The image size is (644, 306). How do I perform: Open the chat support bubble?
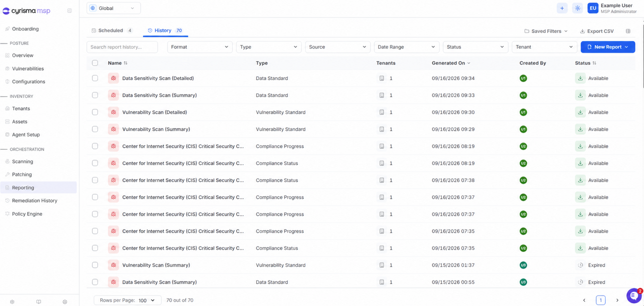pyautogui.click(x=634, y=295)
